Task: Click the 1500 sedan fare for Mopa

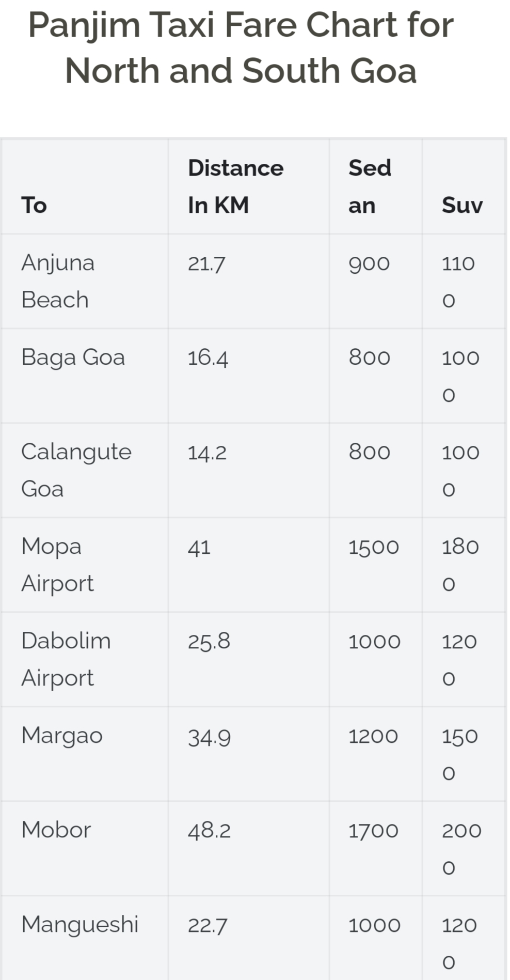Action: [374, 547]
